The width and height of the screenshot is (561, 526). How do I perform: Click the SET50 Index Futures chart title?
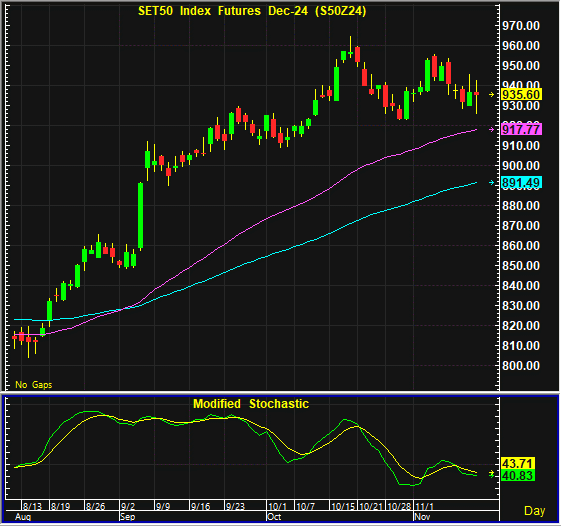252,11
